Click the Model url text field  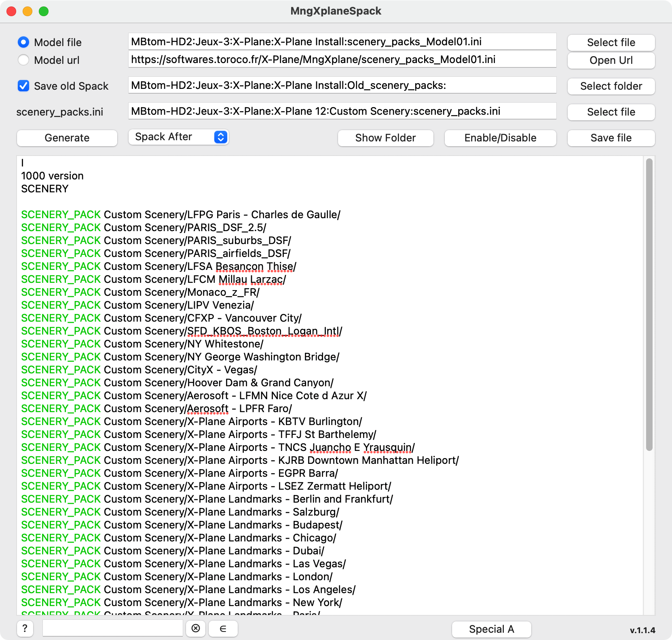click(x=342, y=59)
